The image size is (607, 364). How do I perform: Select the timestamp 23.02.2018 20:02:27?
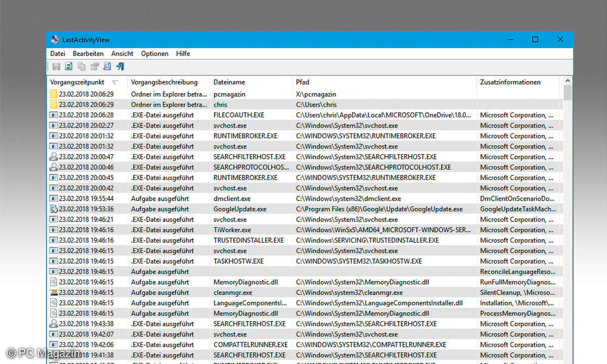click(86, 125)
